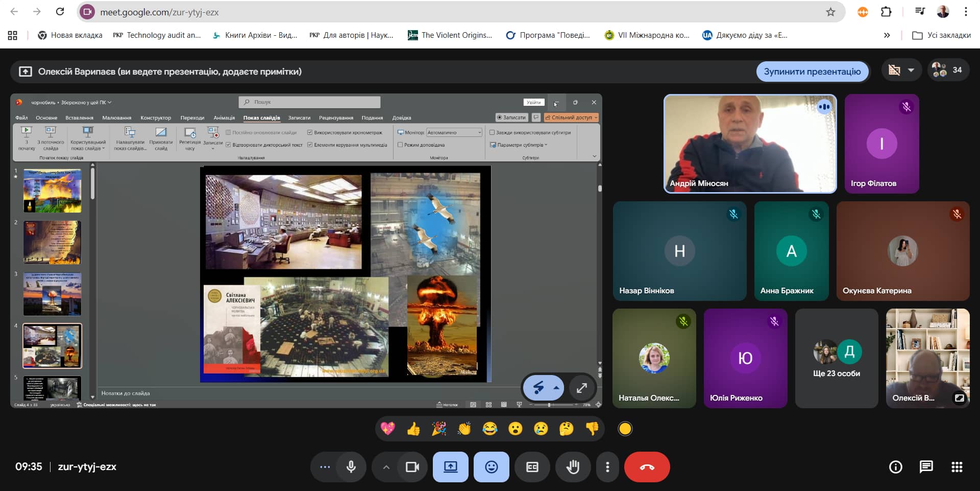Image resolution: width=980 pixels, height=491 pixels.
Task: Click the red leave call button
Action: click(647, 467)
